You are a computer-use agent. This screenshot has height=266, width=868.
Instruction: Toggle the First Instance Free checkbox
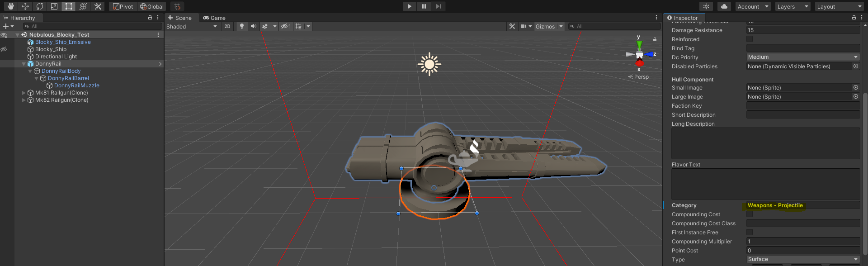point(750,232)
